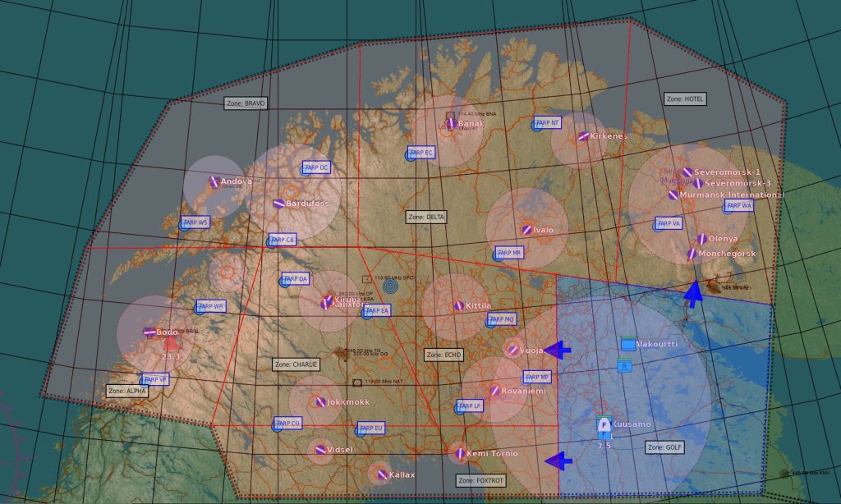Click the blue arrow pointing at Vuojarvi
This screenshot has height=504, width=841.
click(557, 350)
